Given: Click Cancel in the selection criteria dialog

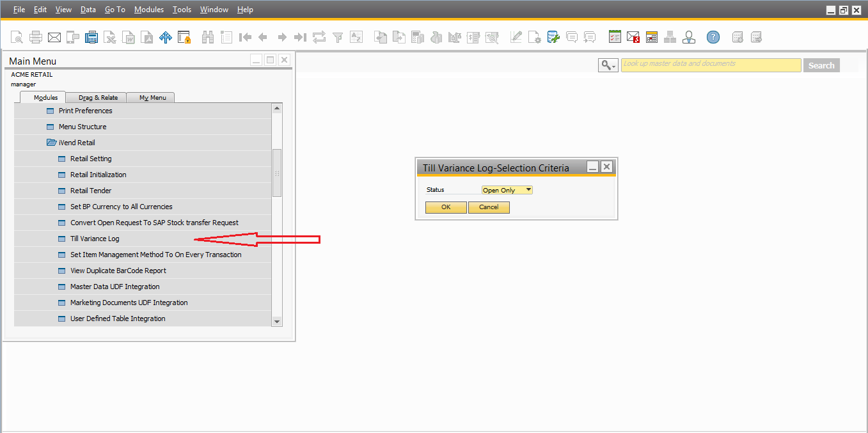Looking at the screenshot, I should point(489,207).
